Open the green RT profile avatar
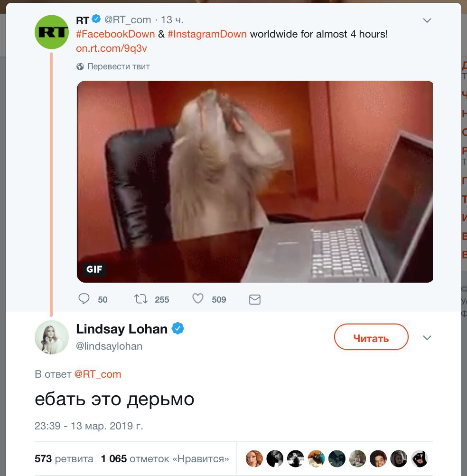467x476 pixels. coord(52,32)
